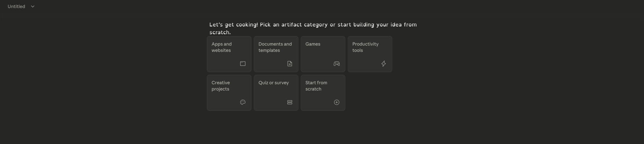The width and height of the screenshot is (644, 144).
Task: Select the Creative projects category card
Action: click(229, 93)
